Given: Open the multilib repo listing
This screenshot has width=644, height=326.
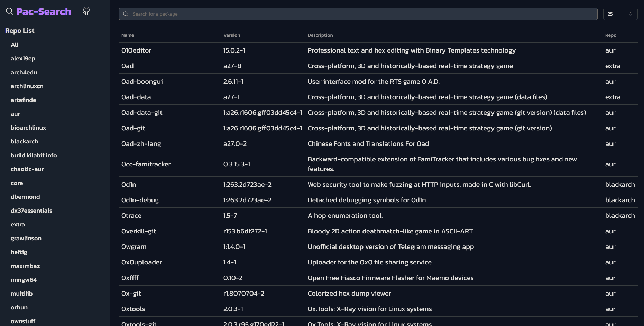Looking at the screenshot, I should click(x=22, y=294).
